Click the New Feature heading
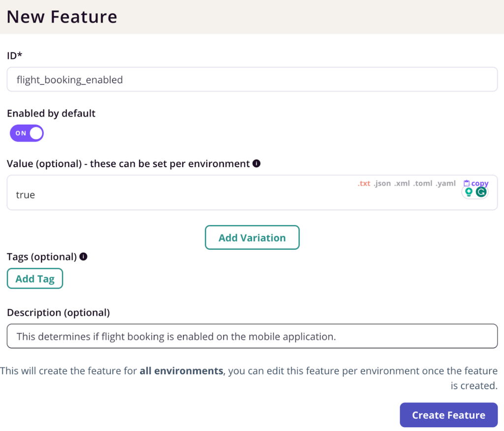Viewport: 504px width, 431px height. coord(62,17)
